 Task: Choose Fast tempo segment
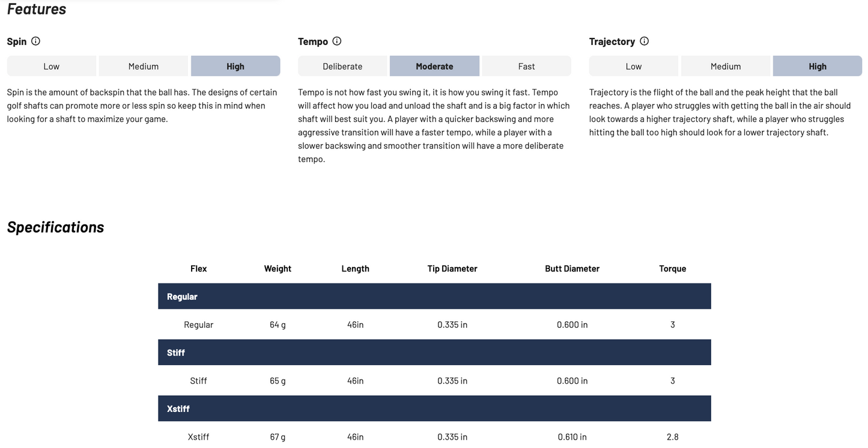click(x=527, y=66)
